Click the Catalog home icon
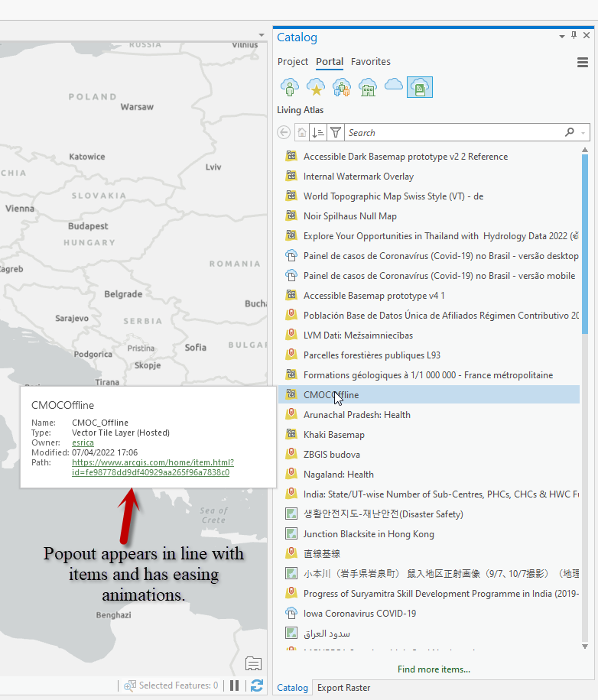 click(302, 133)
